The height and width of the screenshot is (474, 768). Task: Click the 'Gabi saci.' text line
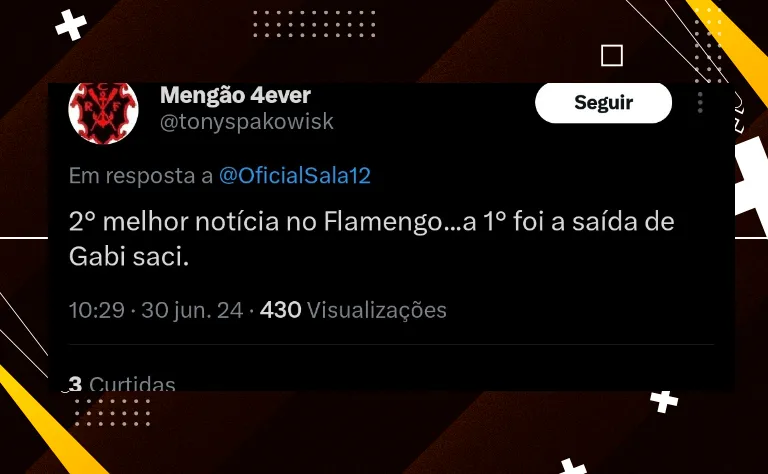coord(129,256)
